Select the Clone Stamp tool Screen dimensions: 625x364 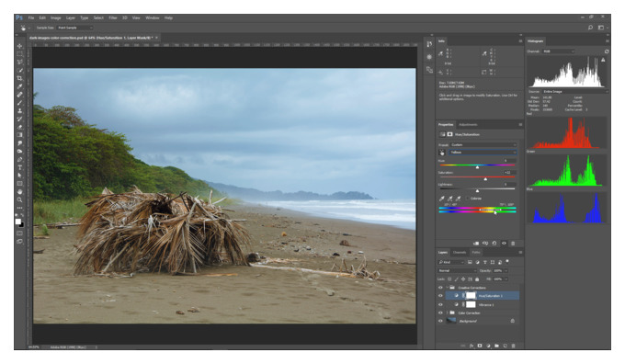(19, 111)
